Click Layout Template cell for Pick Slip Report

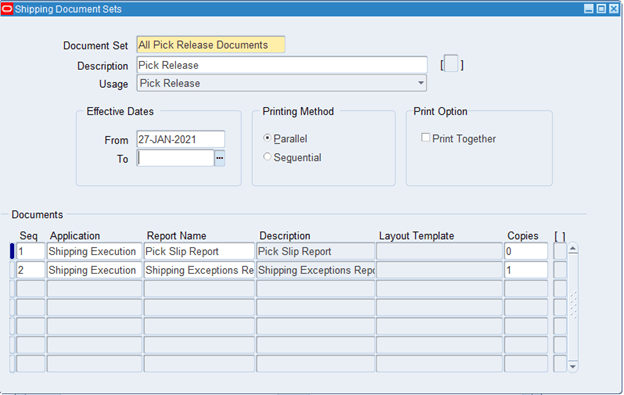(439, 251)
